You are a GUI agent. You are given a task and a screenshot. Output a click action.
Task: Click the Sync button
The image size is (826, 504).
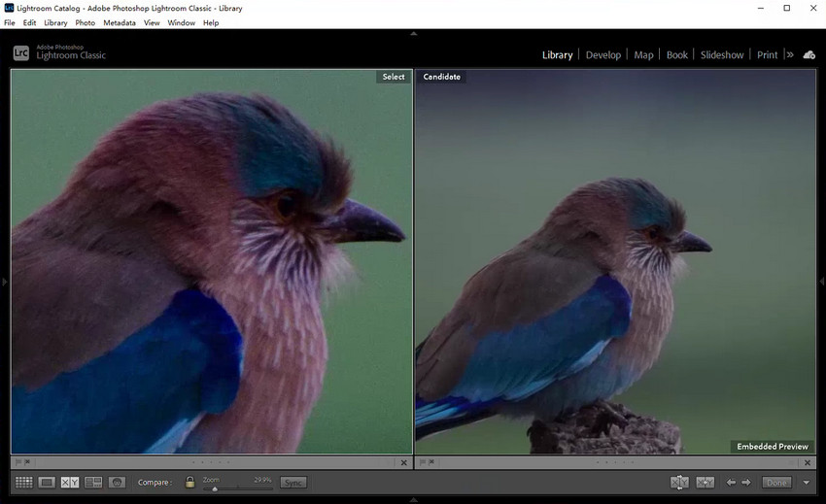point(293,483)
